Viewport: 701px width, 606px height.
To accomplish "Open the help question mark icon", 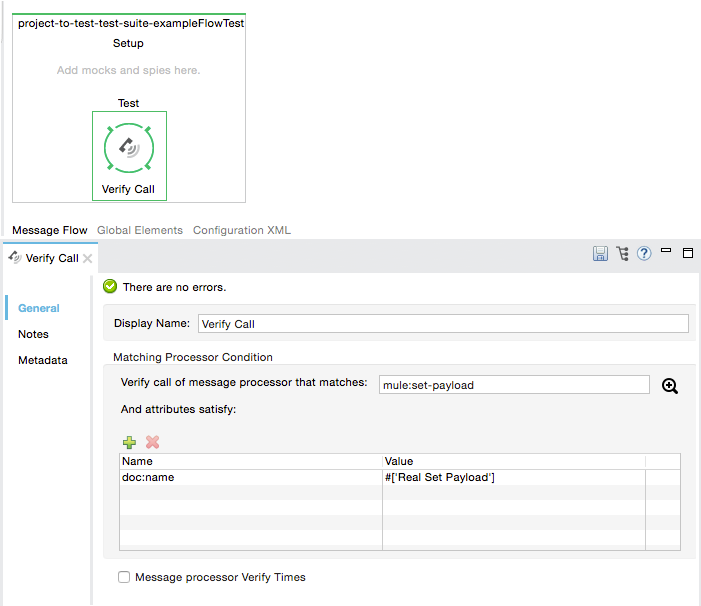I will tap(644, 253).
